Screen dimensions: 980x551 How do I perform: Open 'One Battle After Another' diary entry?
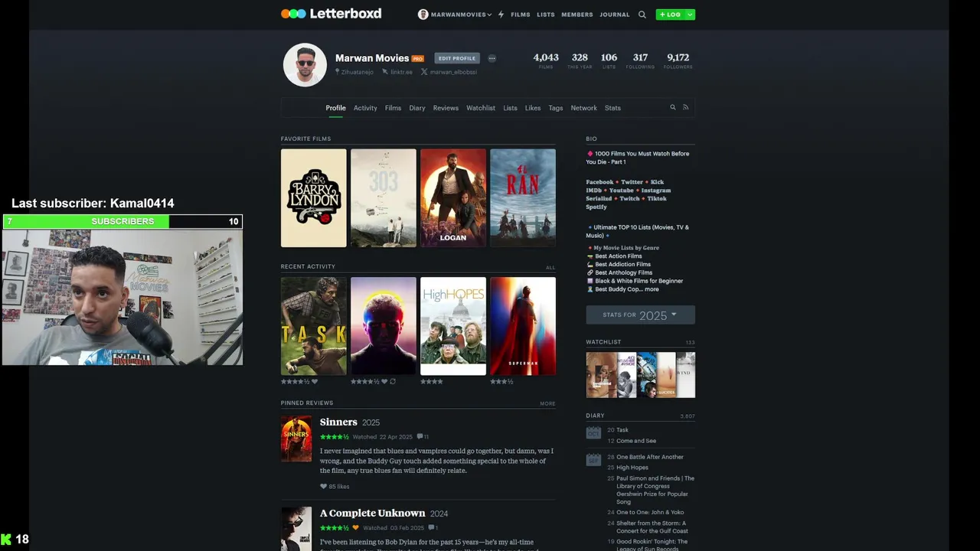(650, 457)
